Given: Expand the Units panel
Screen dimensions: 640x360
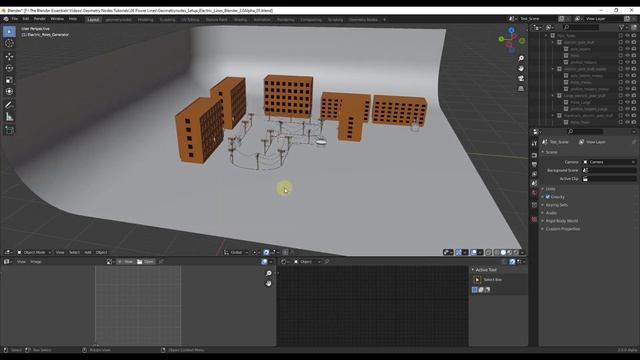Looking at the screenshot, I should (550, 189).
